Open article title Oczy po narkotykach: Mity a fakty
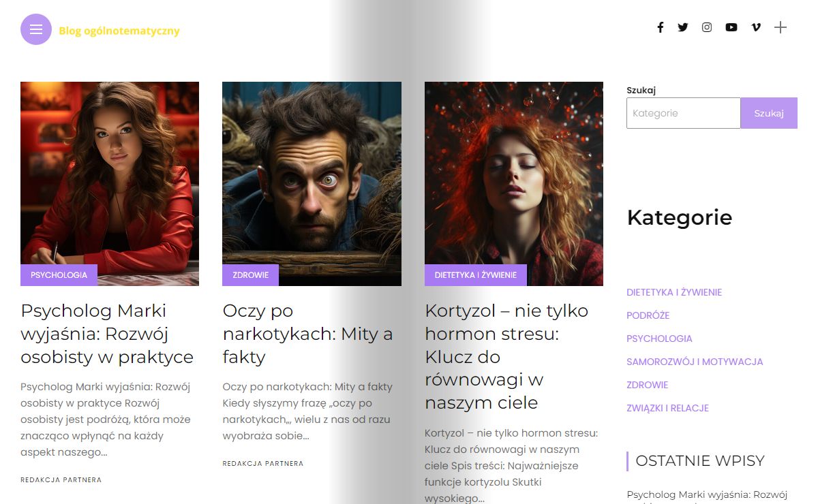Image resolution: width=818 pixels, height=504 pixels. 307,334
